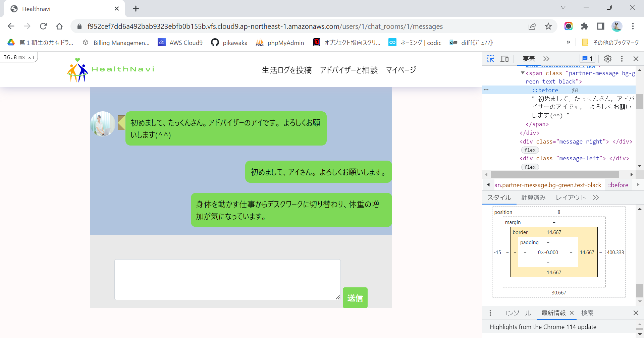Open the マイページ navigation link
Viewport: 644px width, 338px height.
400,70
